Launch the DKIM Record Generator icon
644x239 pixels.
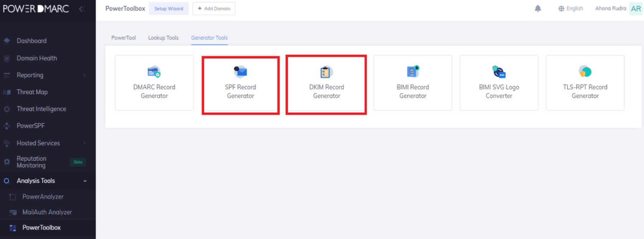click(326, 72)
